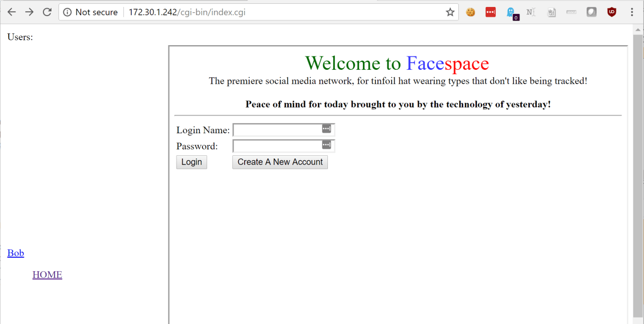The width and height of the screenshot is (644, 324).
Task: Bookmark this page with the star icon
Action: pyautogui.click(x=450, y=12)
